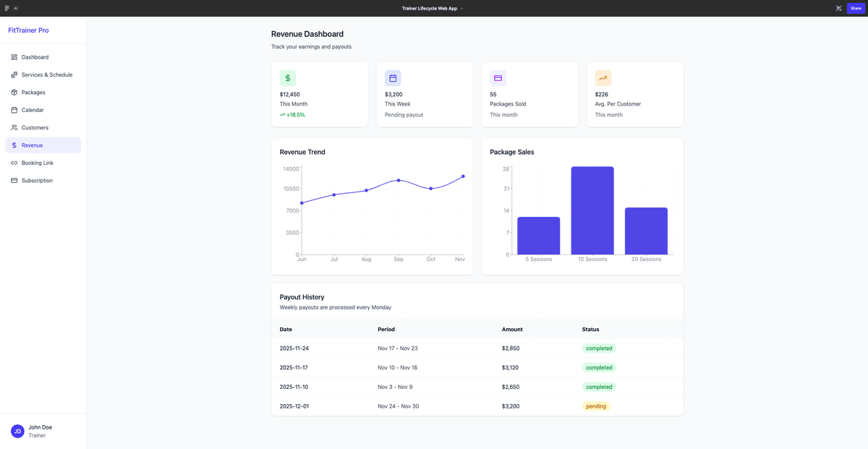Click the FitTrainer Pro logo link
Image resolution: width=868 pixels, height=449 pixels.
pos(27,30)
